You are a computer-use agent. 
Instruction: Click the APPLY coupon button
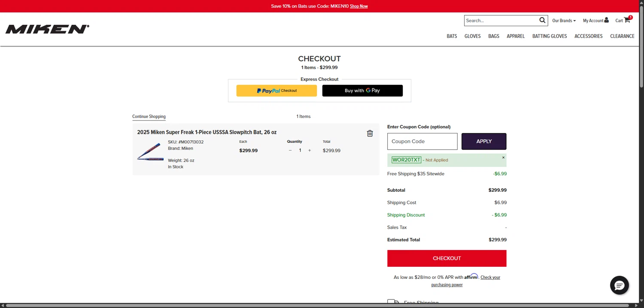coord(484,141)
